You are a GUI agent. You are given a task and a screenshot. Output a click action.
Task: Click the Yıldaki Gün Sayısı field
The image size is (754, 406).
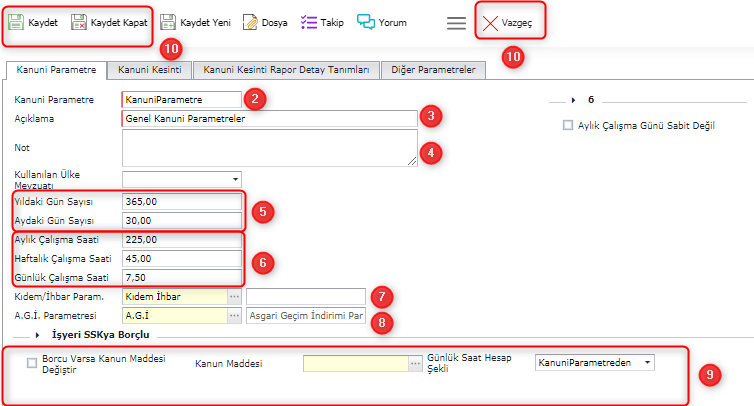(x=181, y=201)
